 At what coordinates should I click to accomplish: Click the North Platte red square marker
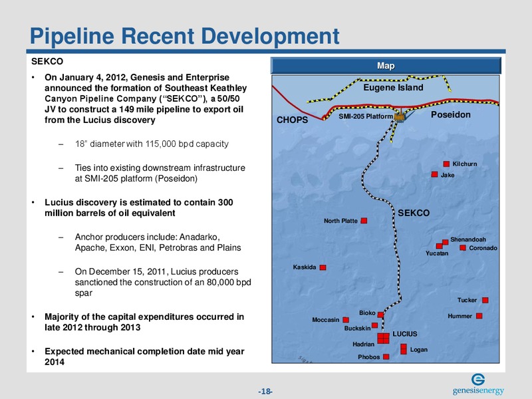364,221
